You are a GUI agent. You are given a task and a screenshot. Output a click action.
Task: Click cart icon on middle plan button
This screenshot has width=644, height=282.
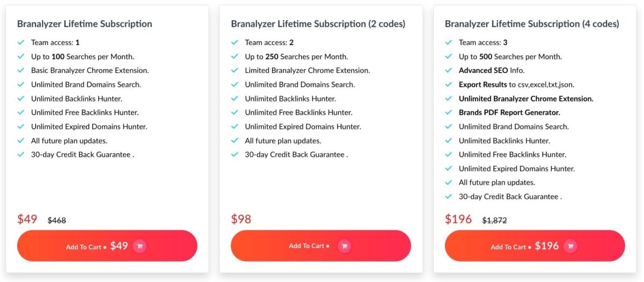point(345,246)
